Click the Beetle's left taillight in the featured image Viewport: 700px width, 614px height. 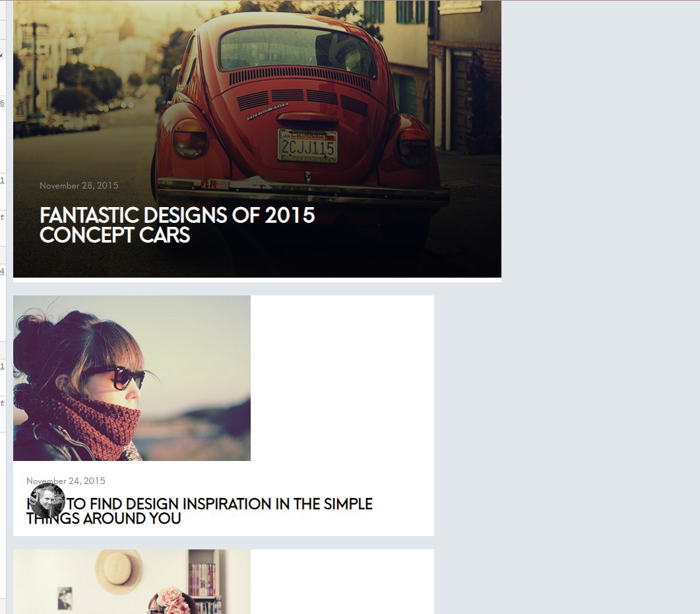pos(190,138)
